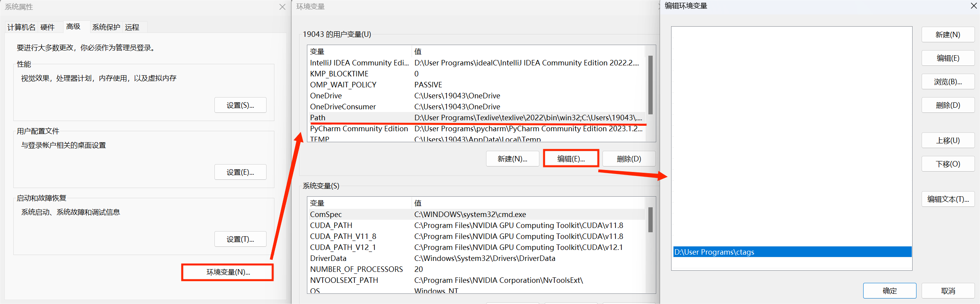Delete user variable with 删除(D) button

pos(629,159)
